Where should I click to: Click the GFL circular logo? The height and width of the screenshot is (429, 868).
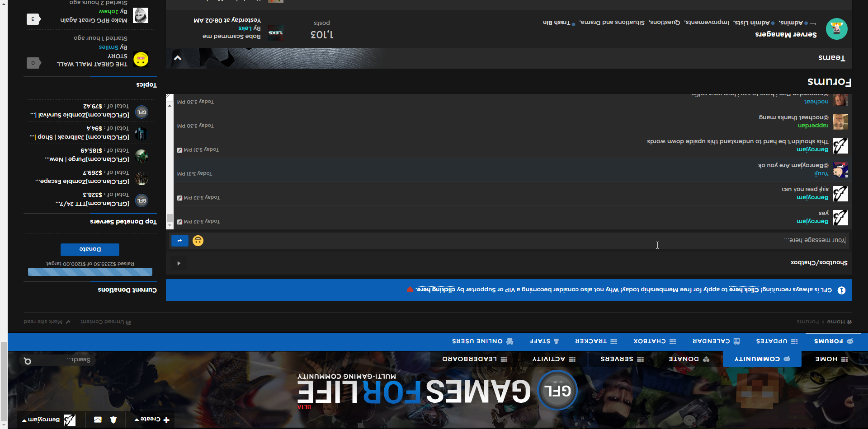557,390
